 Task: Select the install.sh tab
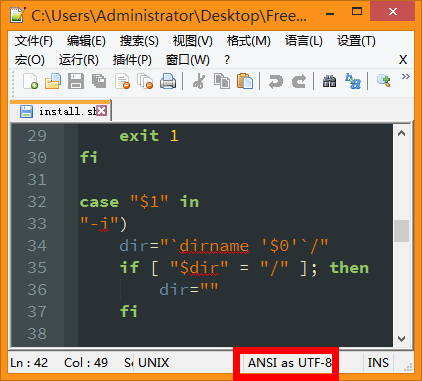click(60, 111)
